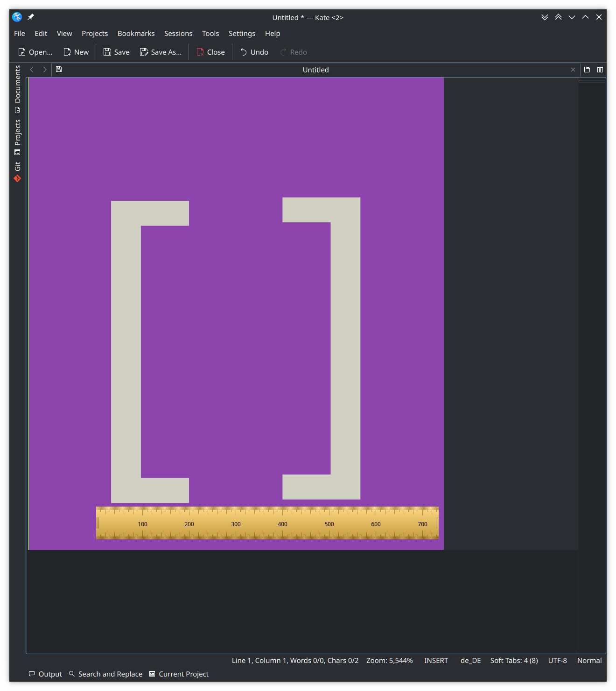Screen dimensions: 616x691
Task: Open the Sessions menu
Action: [178, 33]
